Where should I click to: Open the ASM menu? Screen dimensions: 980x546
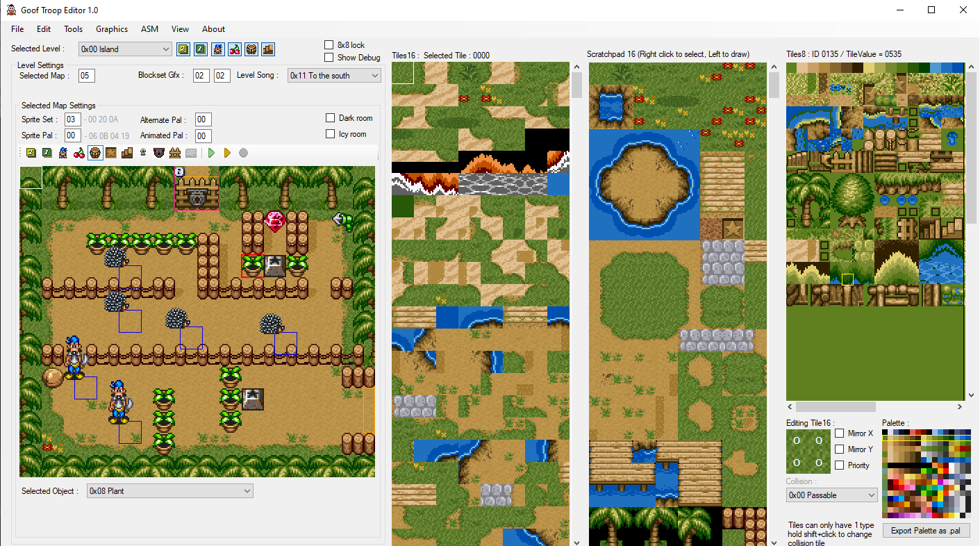[149, 29]
